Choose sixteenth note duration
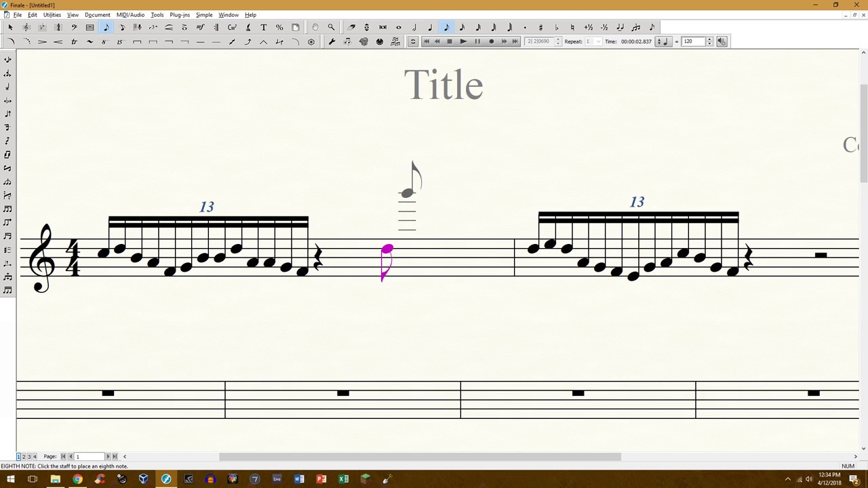Image resolution: width=868 pixels, height=488 pixels. click(462, 27)
